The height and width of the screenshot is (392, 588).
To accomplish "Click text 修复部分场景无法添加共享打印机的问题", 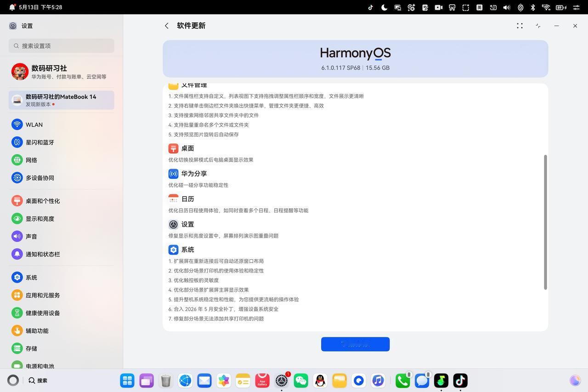I will (x=219, y=319).
